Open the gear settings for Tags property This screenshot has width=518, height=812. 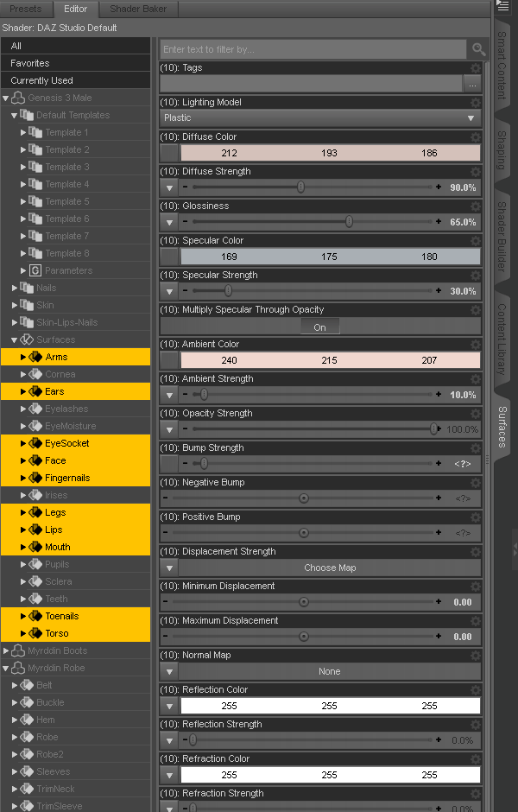(x=475, y=68)
